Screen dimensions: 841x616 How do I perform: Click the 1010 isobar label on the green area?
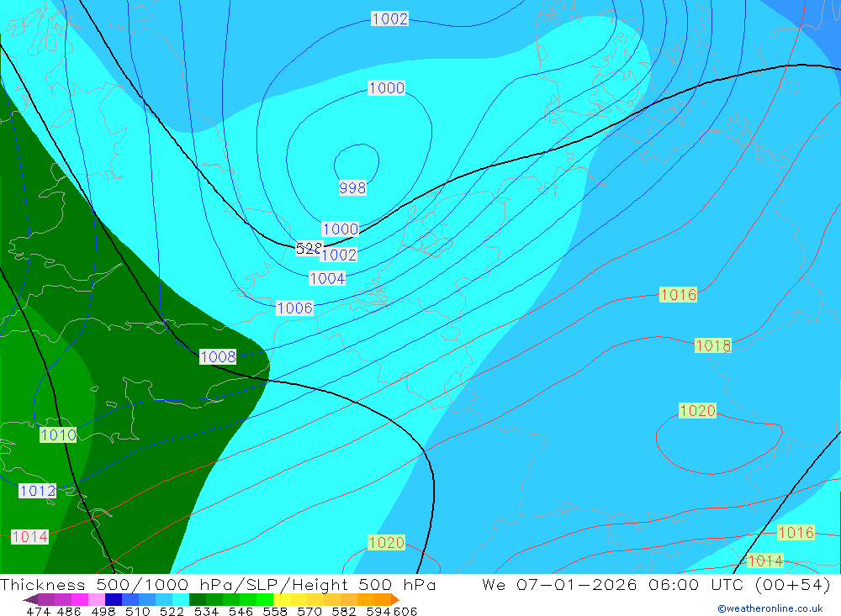click(x=58, y=434)
